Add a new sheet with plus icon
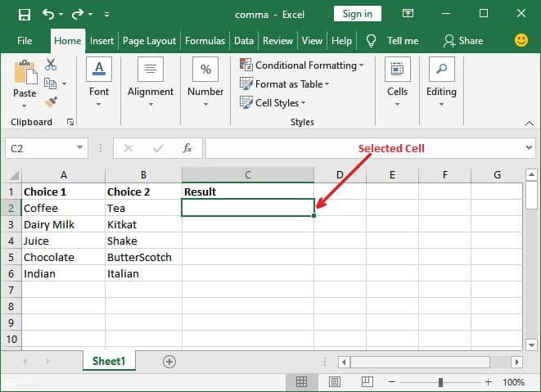 (x=169, y=362)
